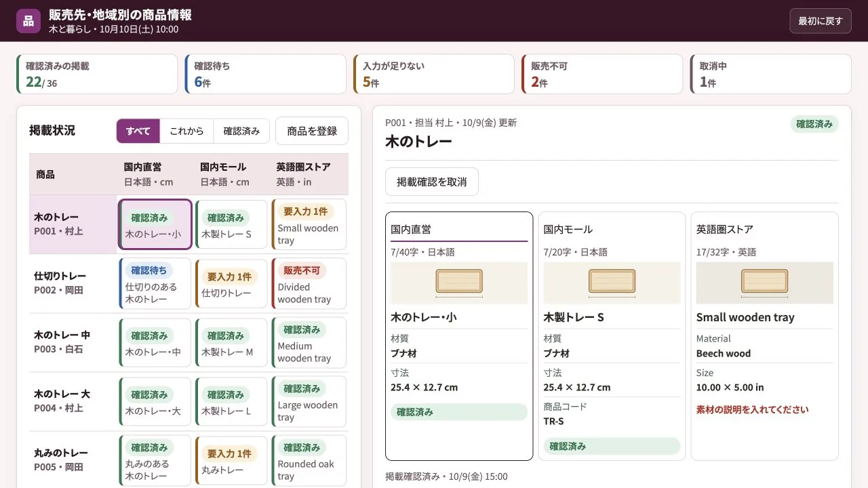Select the 木製トレー M listing cell
Image resolution: width=868 pixels, height=488 pixels.
tap(231, 342)
